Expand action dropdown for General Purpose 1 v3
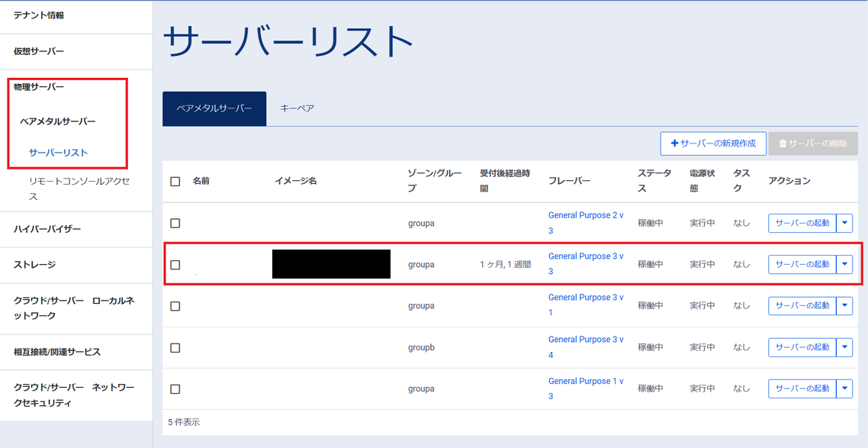868x448 pixels. 844,388
